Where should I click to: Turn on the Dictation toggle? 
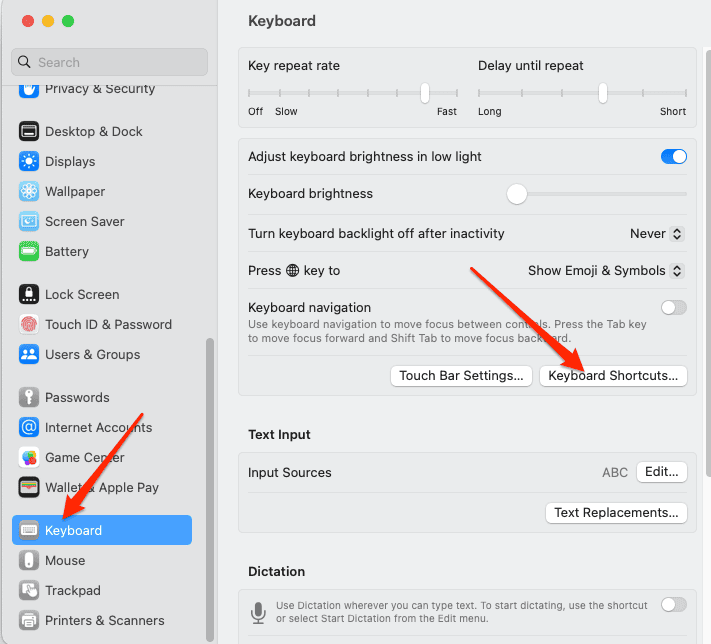tap(673, 604)
